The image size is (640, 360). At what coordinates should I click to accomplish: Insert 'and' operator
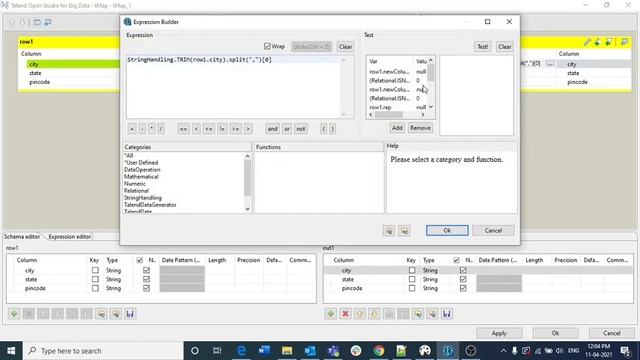tap(272, 129)
